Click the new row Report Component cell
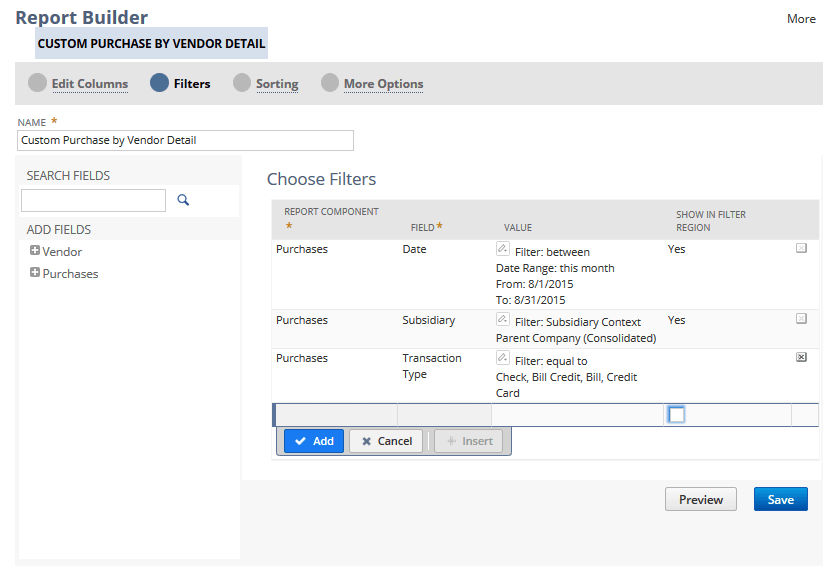 coord(336,415)
